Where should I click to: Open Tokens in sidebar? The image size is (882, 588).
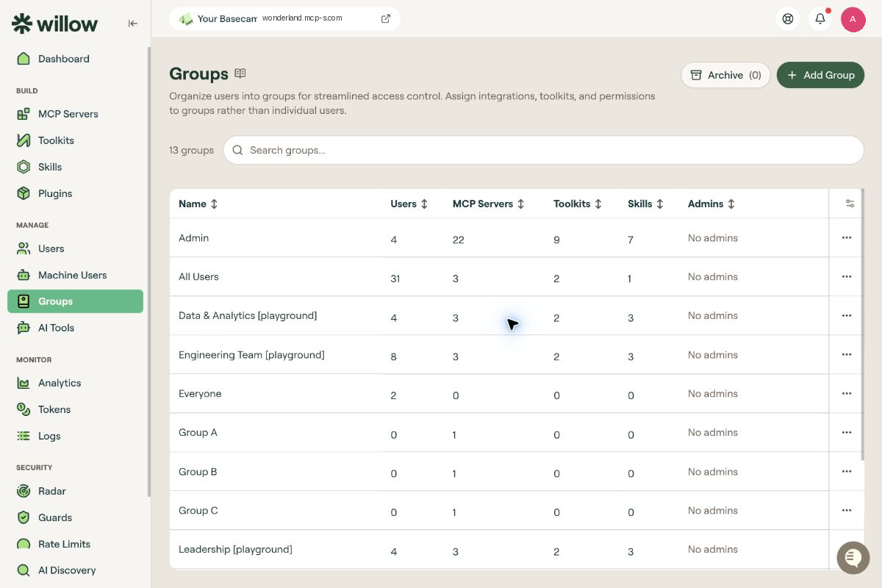75,409
